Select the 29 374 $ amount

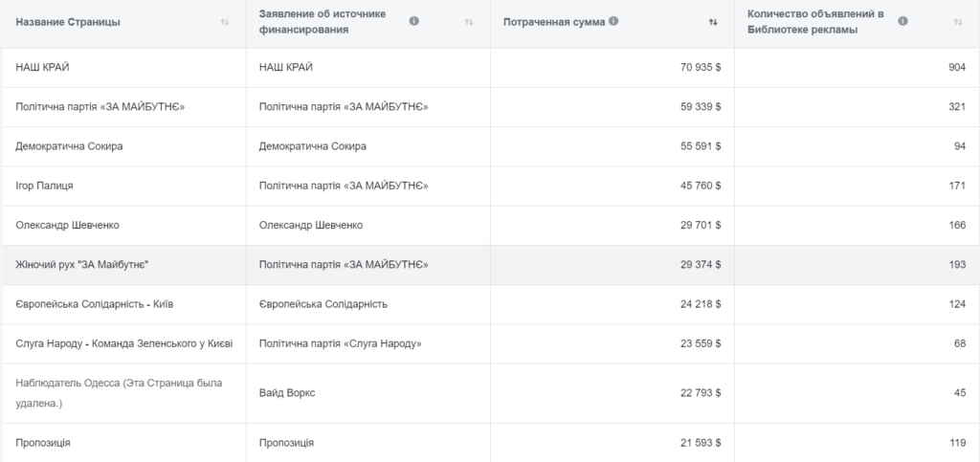[700, 265]
